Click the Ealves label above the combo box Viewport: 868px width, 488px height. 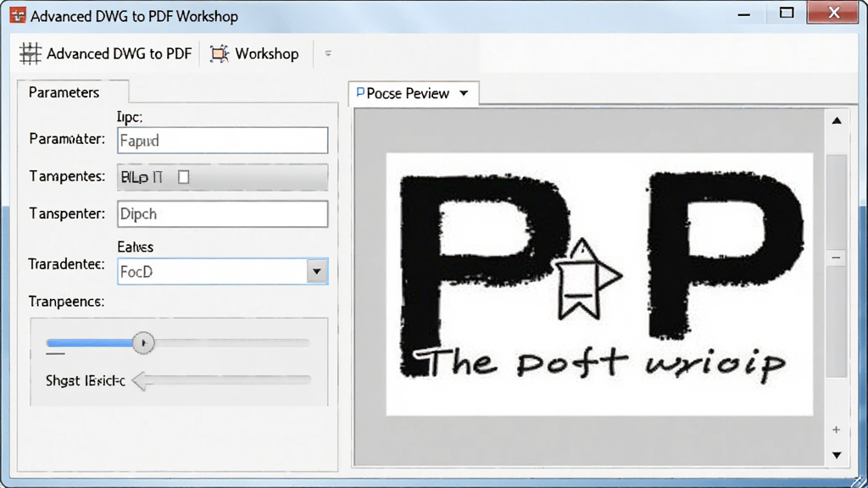(x=135, y=247)
